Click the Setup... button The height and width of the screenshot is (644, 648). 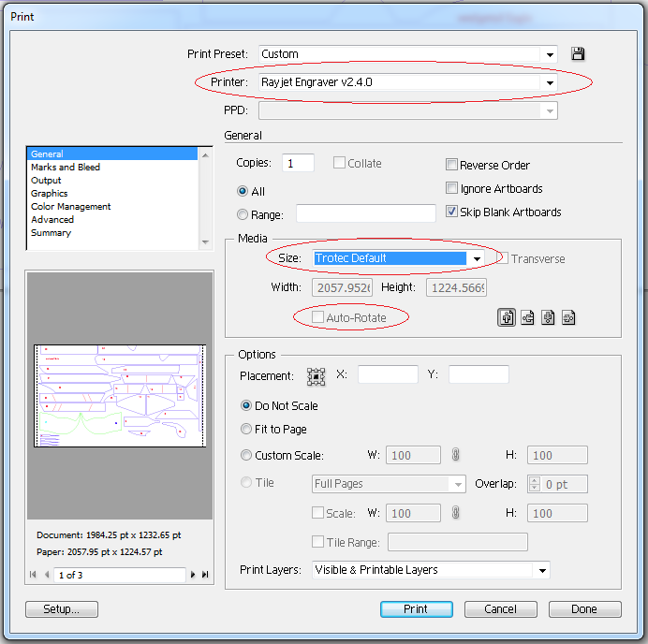click(61, 609)
